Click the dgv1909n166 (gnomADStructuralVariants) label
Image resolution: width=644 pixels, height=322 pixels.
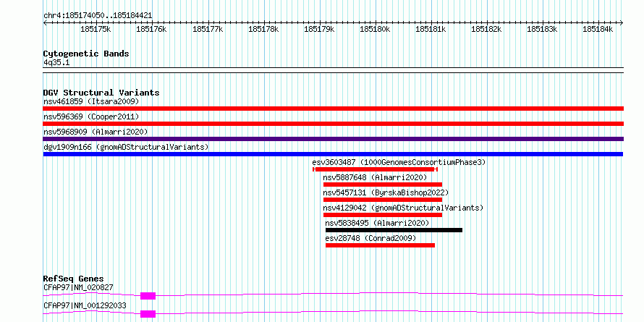click(126, 147)
